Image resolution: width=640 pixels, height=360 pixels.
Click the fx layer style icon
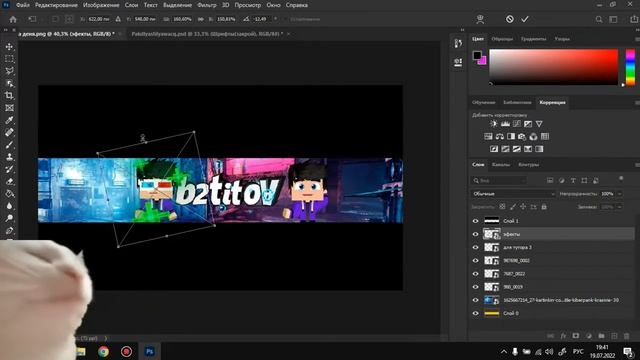point(563,336)
